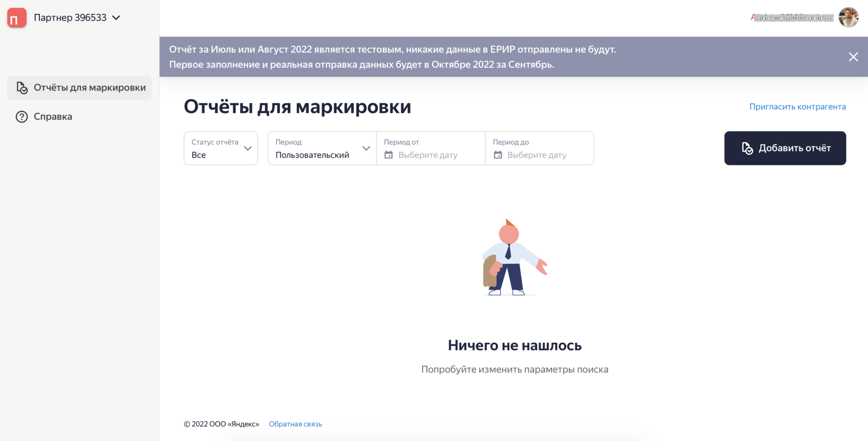This screenshot has height=441, width=868.
Task: Open the Обратная связь footer link
Action: 295,424
